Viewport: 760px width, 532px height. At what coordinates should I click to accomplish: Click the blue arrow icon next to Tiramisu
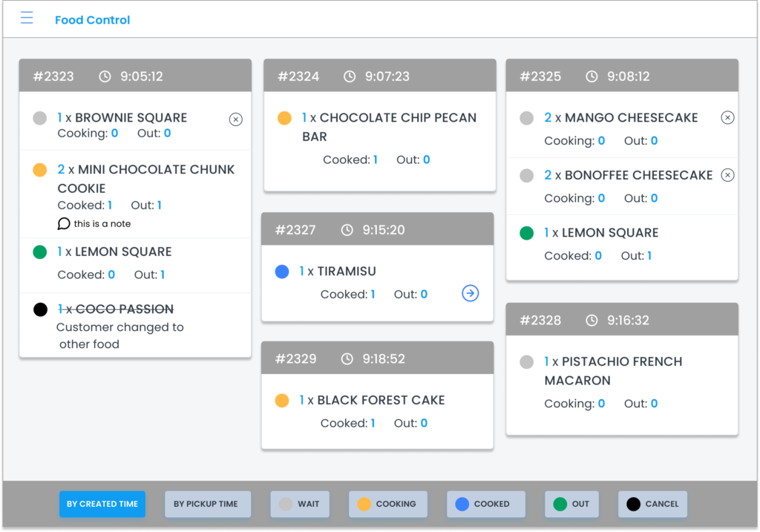[x=470, y=293]
